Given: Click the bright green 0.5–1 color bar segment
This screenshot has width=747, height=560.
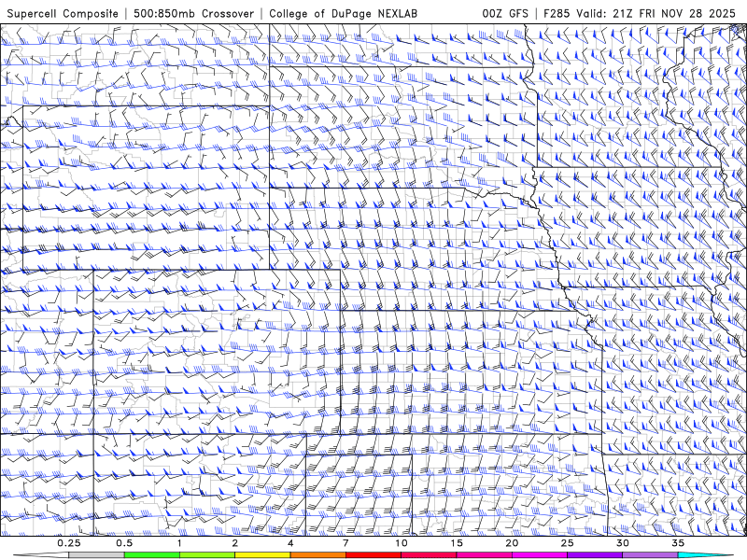Looking at the screenshot, I should [152, 555].
